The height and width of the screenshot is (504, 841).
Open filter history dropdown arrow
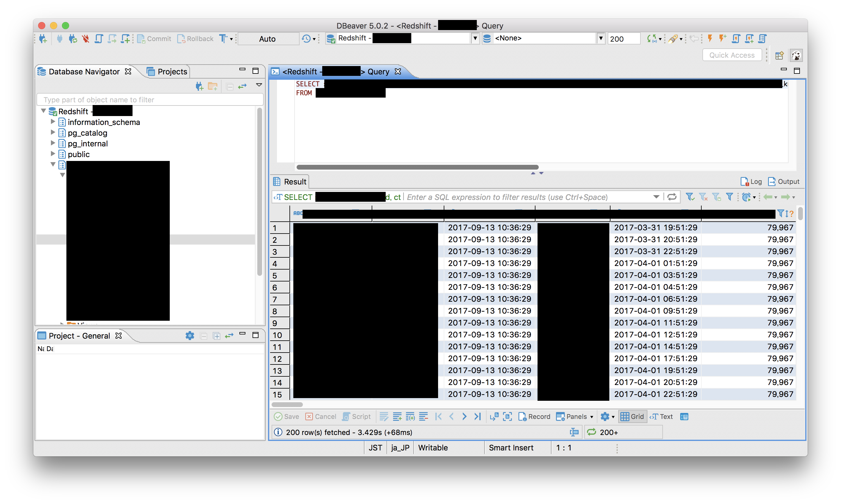pos(656,197)
